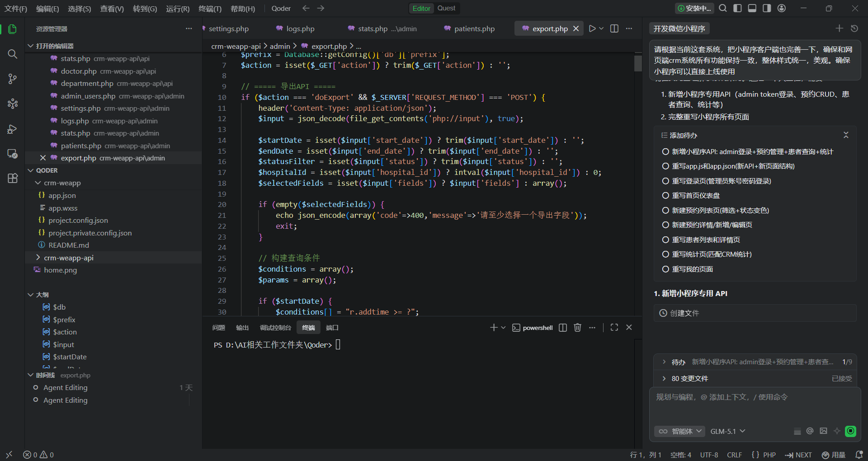This screenshot has width=868, height=461.
Task: Open chat history in the AI panel
Action: tap(854, 28)
